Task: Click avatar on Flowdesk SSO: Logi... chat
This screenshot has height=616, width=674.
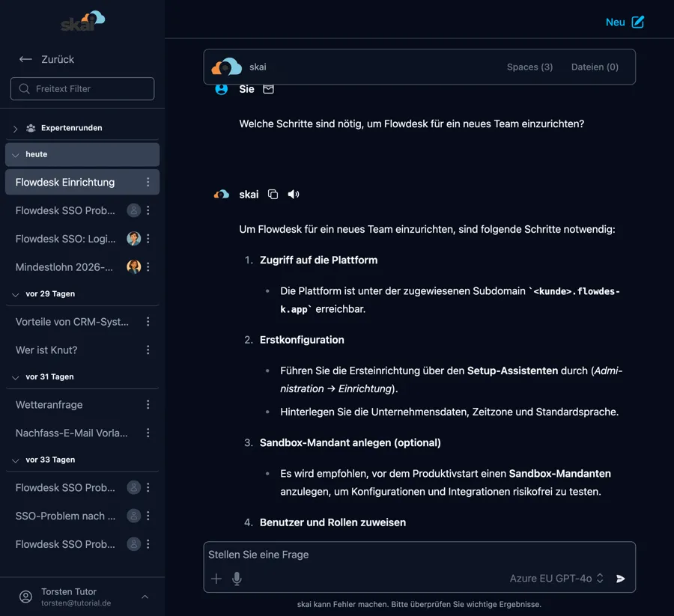Action: [x=134, y=239]
